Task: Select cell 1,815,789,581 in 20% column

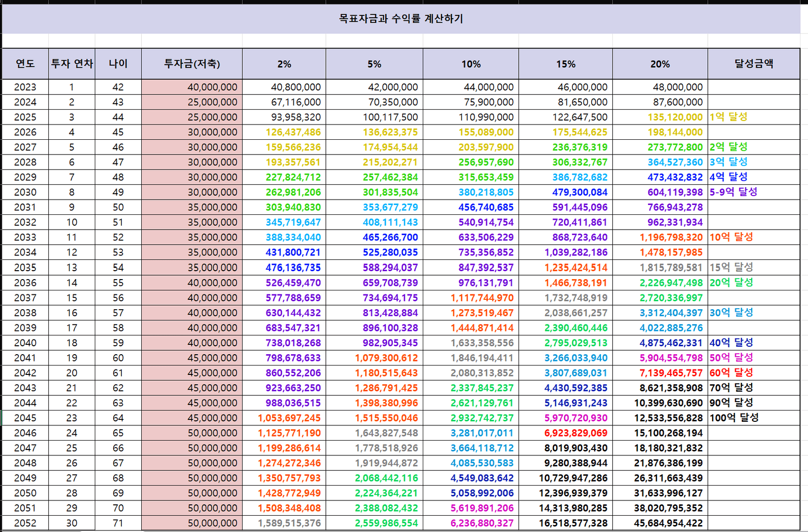Action: point(660,267)
